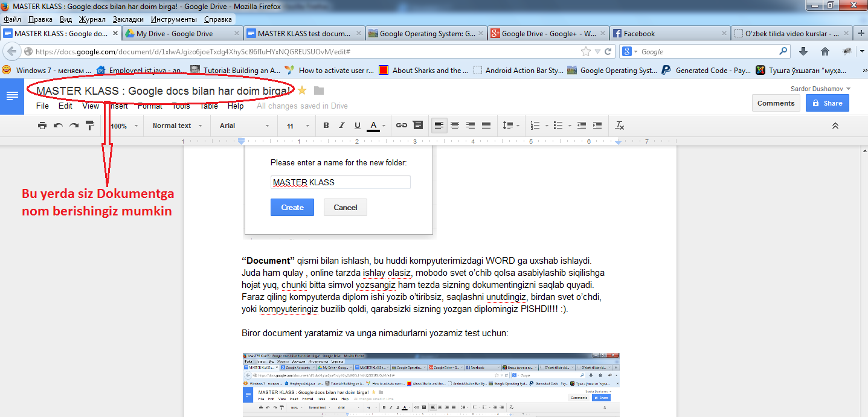Click the line spacing icon

click(x=508, y=126)
